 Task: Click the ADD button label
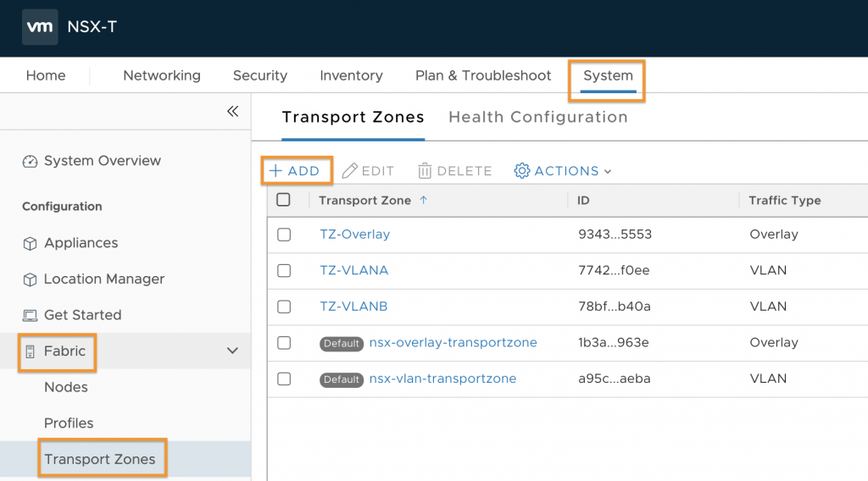(303, 171)
